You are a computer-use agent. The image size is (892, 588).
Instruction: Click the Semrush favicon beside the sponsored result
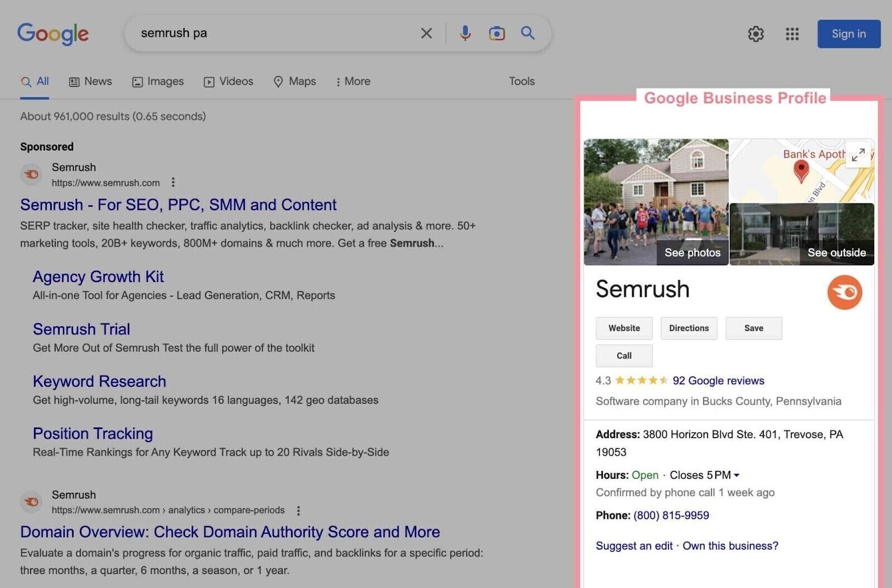[x=31, y=174]
